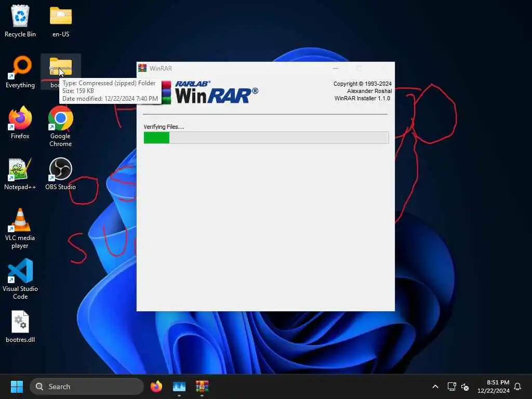
Task: Launch OBS Studio from the desktop
Action: 61,174
